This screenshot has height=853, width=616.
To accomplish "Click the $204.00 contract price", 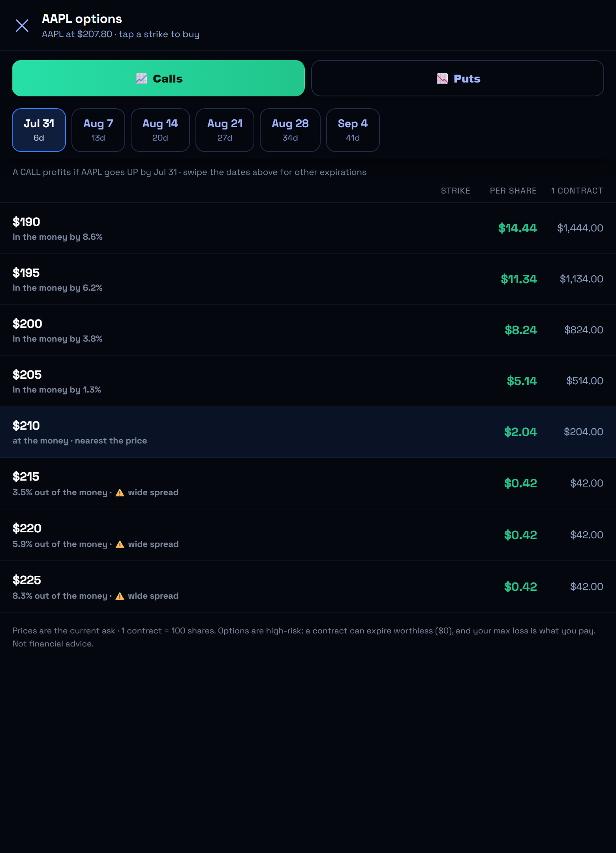I will [583, 432].
